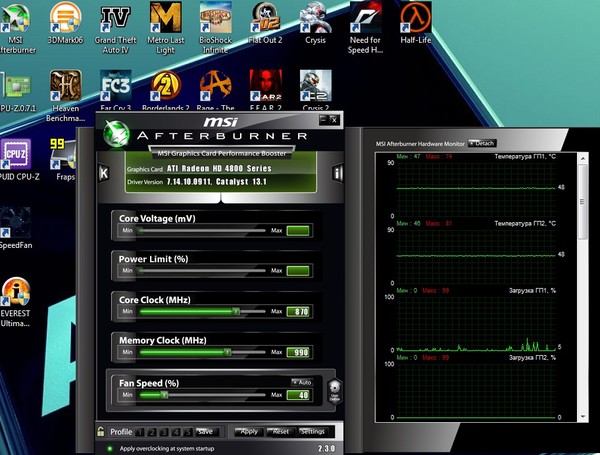
Task: Open the Fraps desktop shortcut
Action: pyautogui.click(x=63, y=160)
